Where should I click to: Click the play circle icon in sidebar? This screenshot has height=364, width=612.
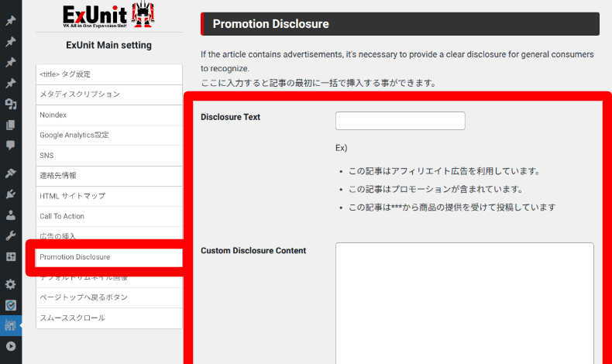tap(11, 347)
